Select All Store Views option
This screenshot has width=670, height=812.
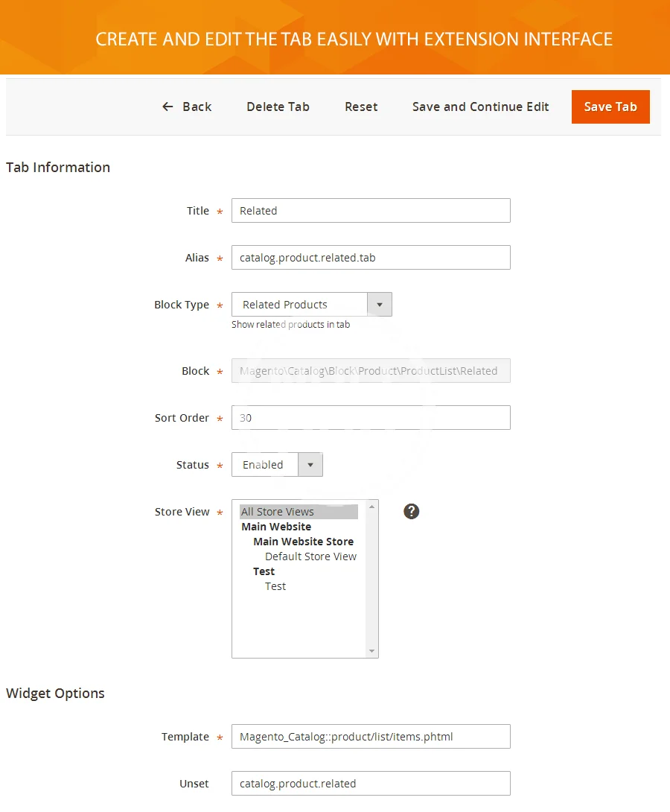click(298, 512)
